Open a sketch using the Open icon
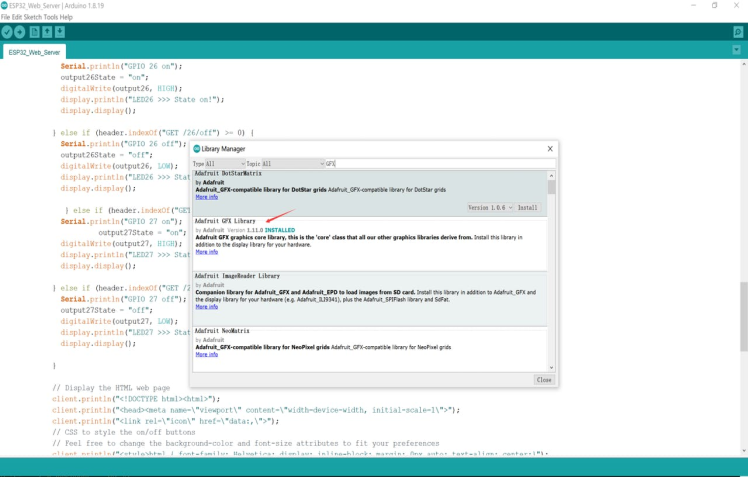 [x=47, y=32]
